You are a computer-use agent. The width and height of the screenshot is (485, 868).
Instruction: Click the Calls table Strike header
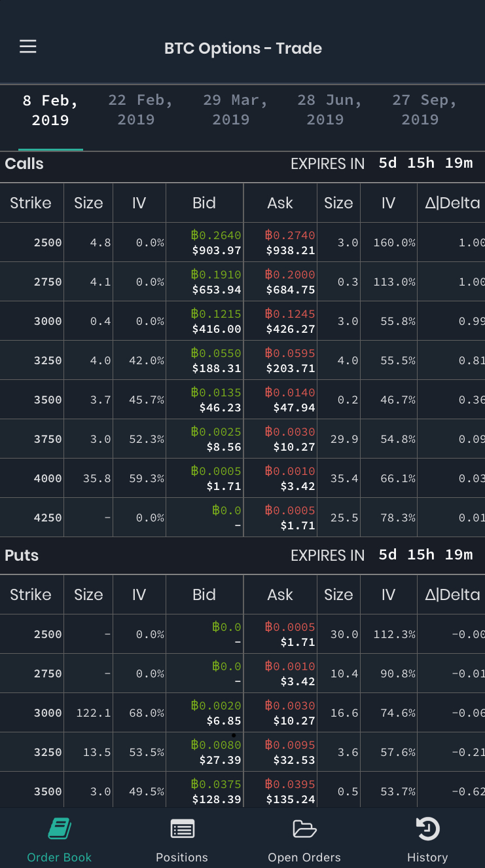point(31,203)
